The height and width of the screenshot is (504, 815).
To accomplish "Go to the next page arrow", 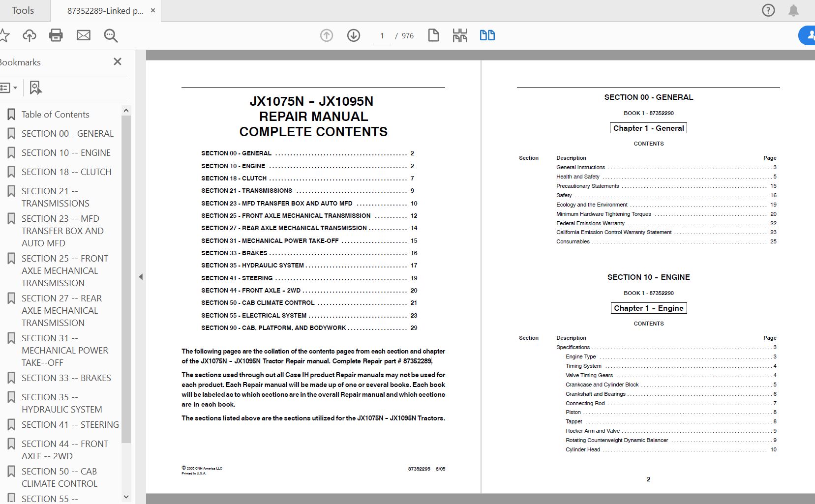I will (x=354, y=35).
